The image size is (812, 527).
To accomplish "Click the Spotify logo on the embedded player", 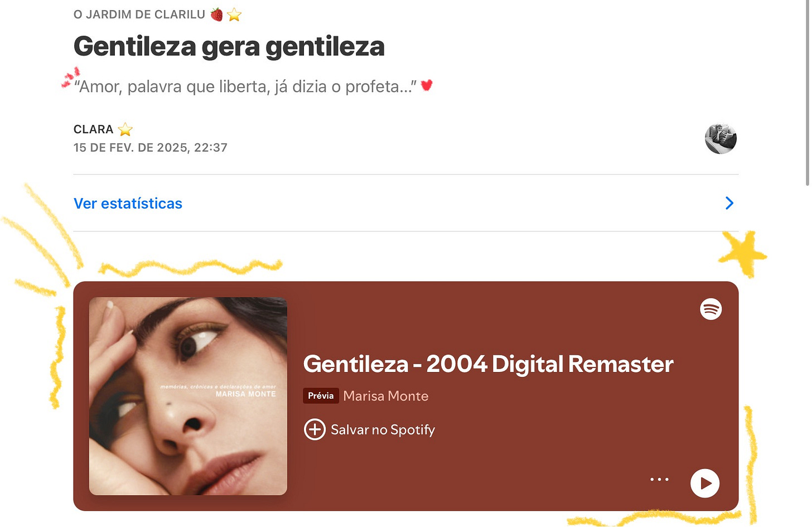I will click(710, 308).
